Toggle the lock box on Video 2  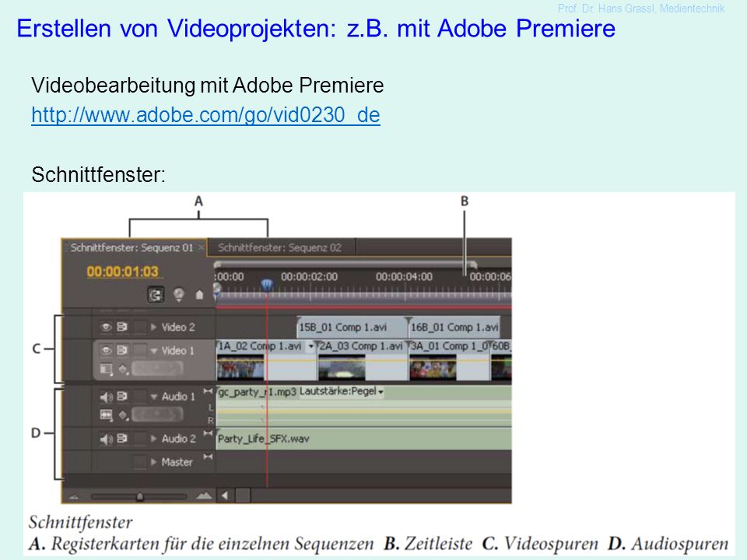[139, 327]
